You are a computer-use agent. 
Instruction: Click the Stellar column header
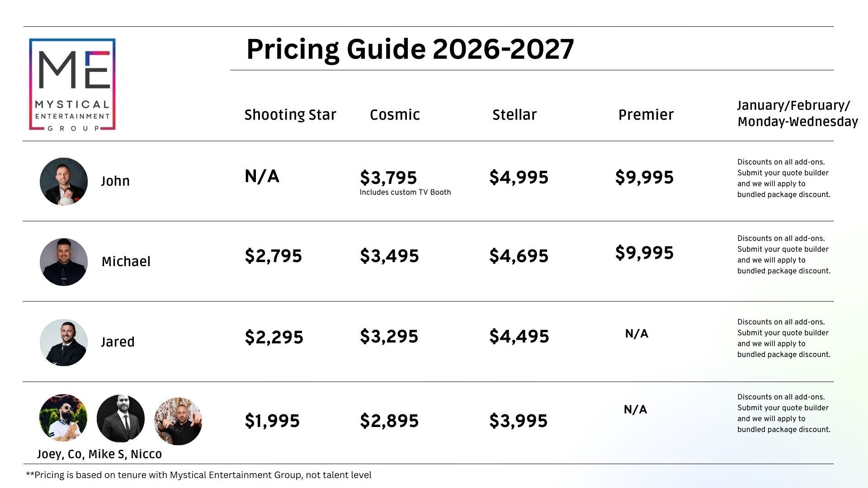[x=514, y=115]
